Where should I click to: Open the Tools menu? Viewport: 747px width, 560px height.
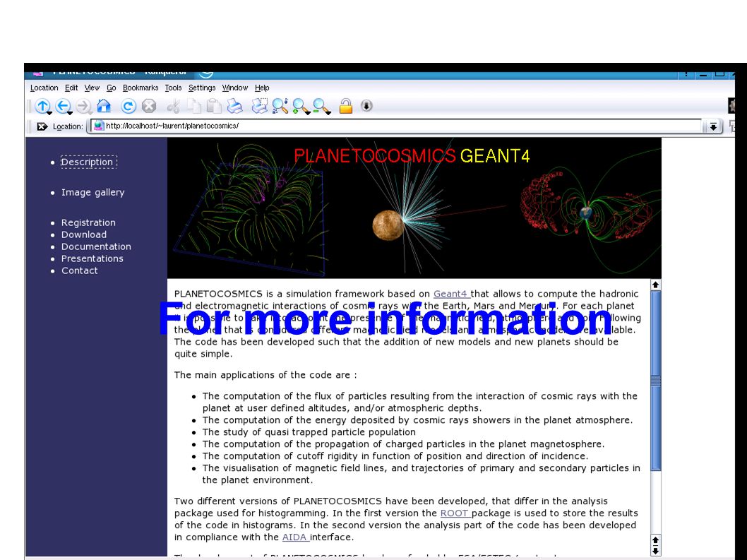(174, 88)
